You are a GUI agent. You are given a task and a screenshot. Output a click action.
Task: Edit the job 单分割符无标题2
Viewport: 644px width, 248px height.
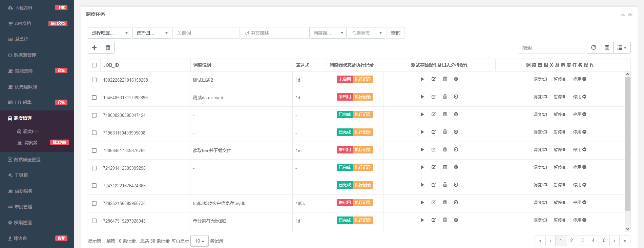[x=434, y=220]
